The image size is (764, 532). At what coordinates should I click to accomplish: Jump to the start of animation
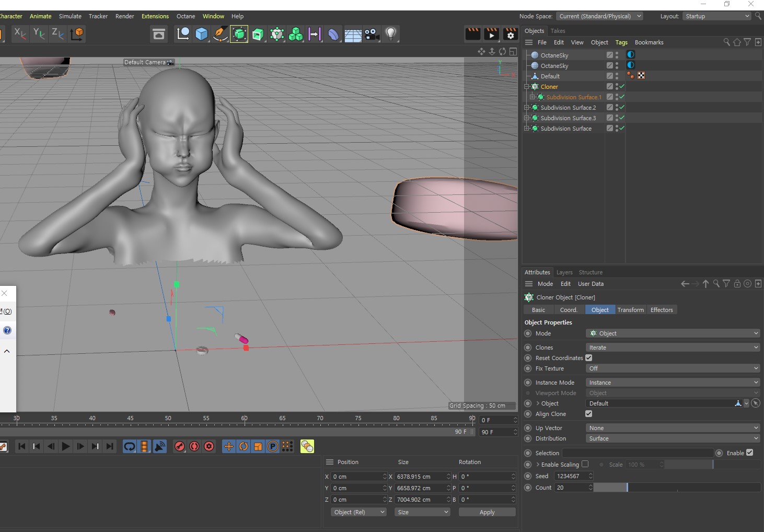click(22, 446)
